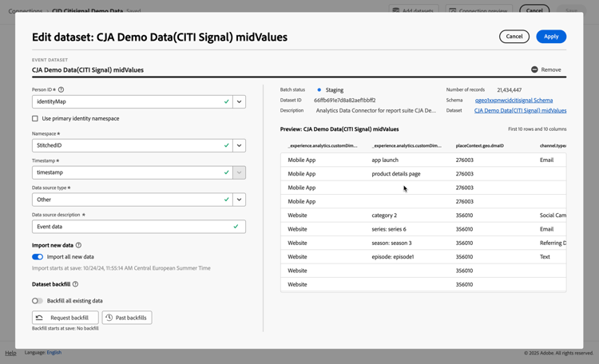Open the CJA Demo Data dataset link

point(520,111)
